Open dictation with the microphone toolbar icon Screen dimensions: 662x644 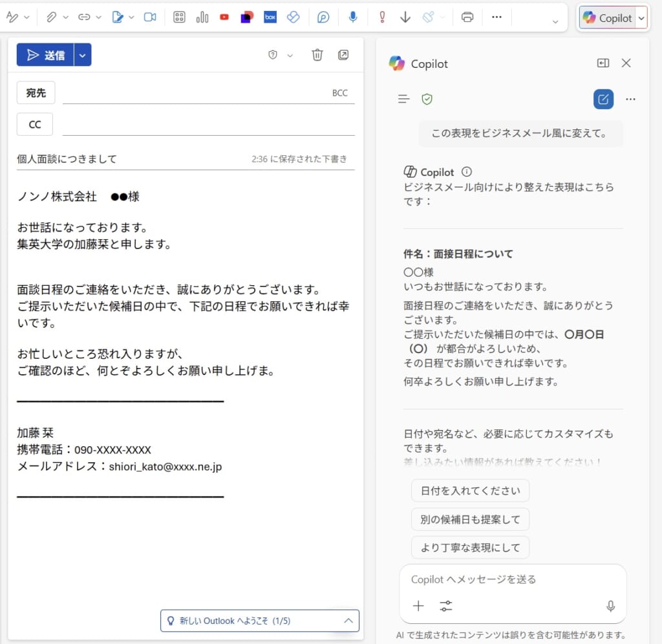tap(353, 17)
